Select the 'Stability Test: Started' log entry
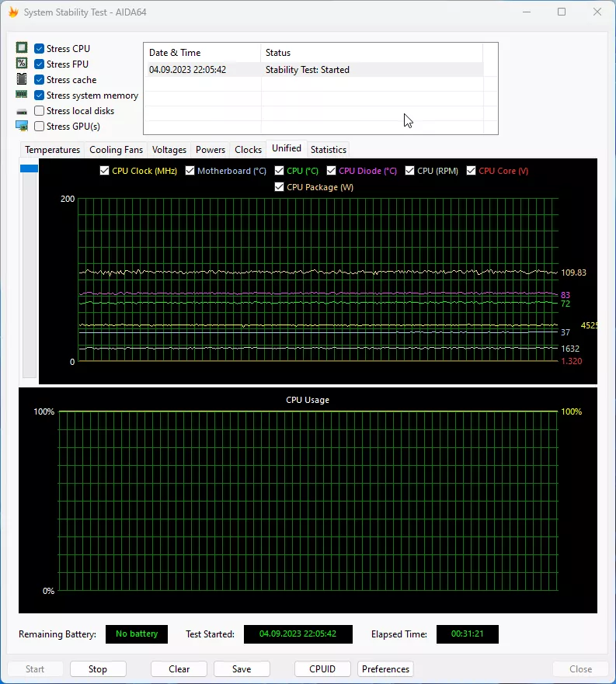 coord(308,70)
